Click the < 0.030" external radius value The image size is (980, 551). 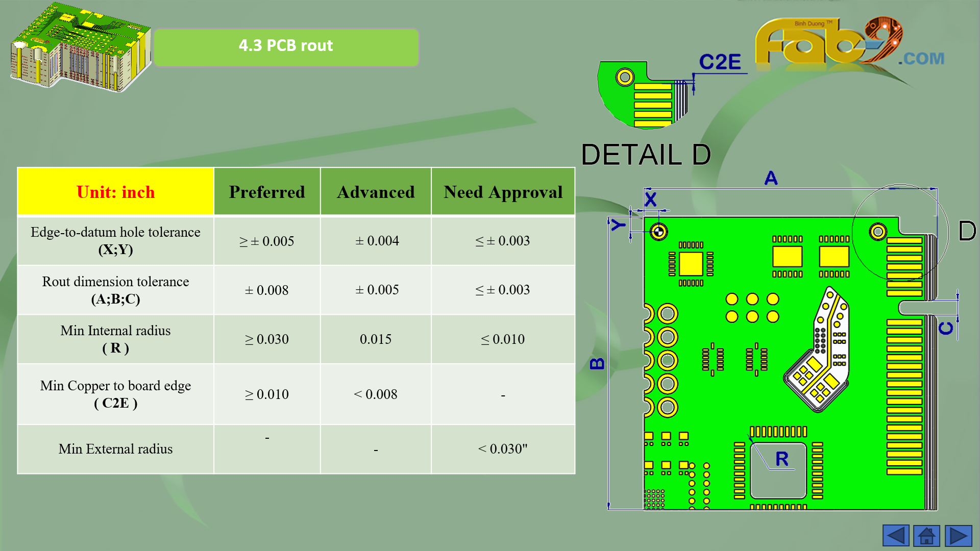coord(503,449)
